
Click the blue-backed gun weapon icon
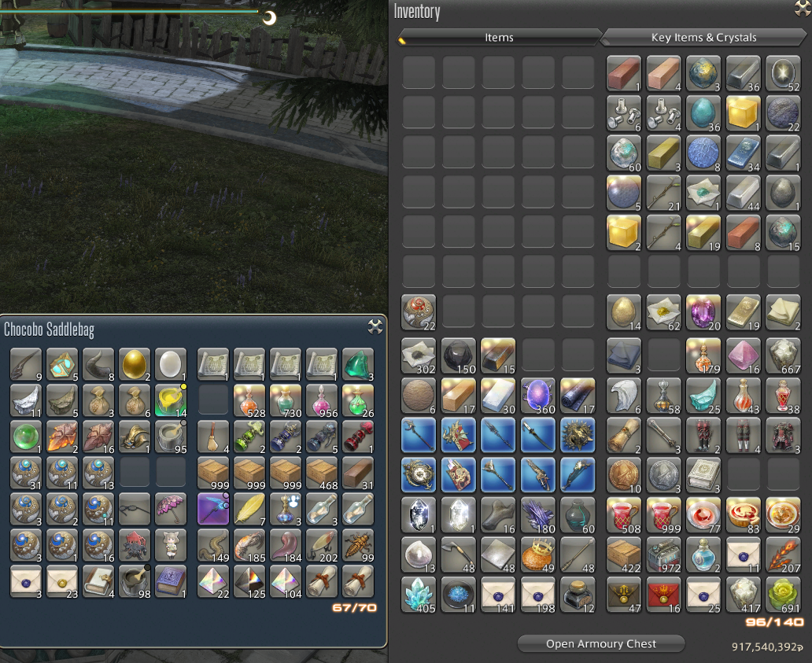click(x=538, y=476)
